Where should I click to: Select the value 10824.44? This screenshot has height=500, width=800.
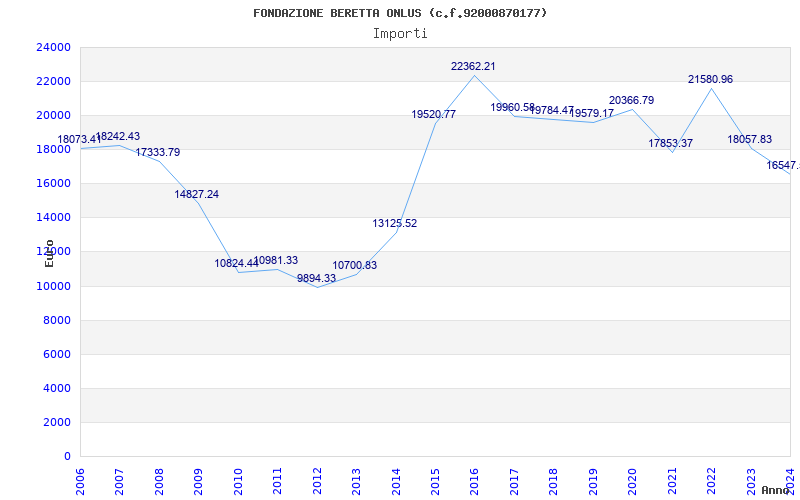[237, 263]
